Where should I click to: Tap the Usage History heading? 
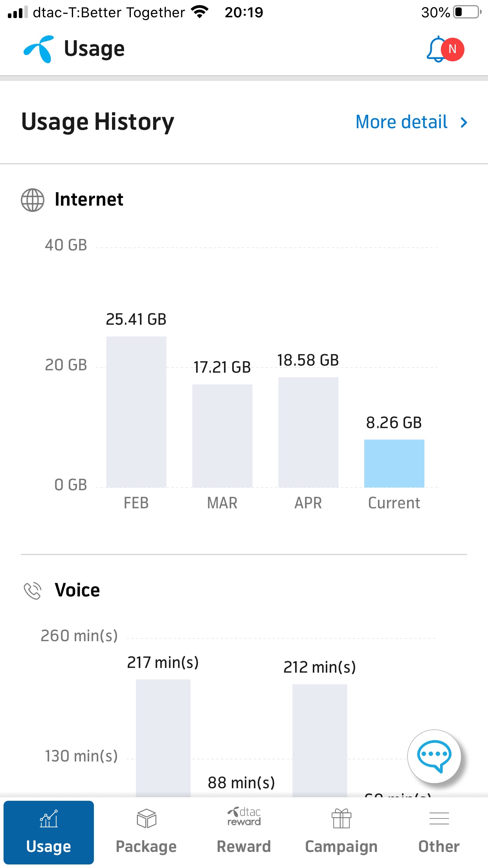click(x=98, y=122)
